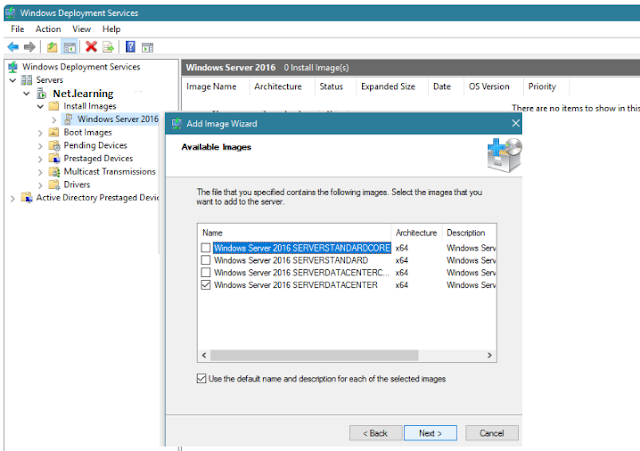The image size is (640, 451).
Task: Click the Servers node icon in tree
Action: tap(27, 80)
